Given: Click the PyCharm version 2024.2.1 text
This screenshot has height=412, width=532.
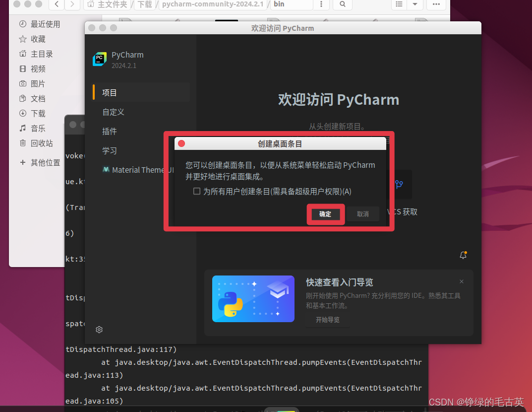Looking at the screenshot, I should pyautogui.click(x=124, y=66).
